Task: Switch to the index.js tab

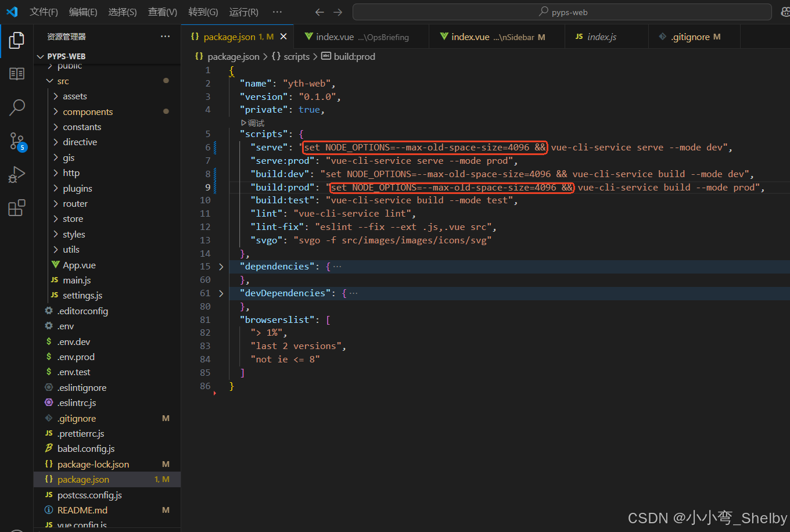Action: pyautogui.click(x=602, y=36)
